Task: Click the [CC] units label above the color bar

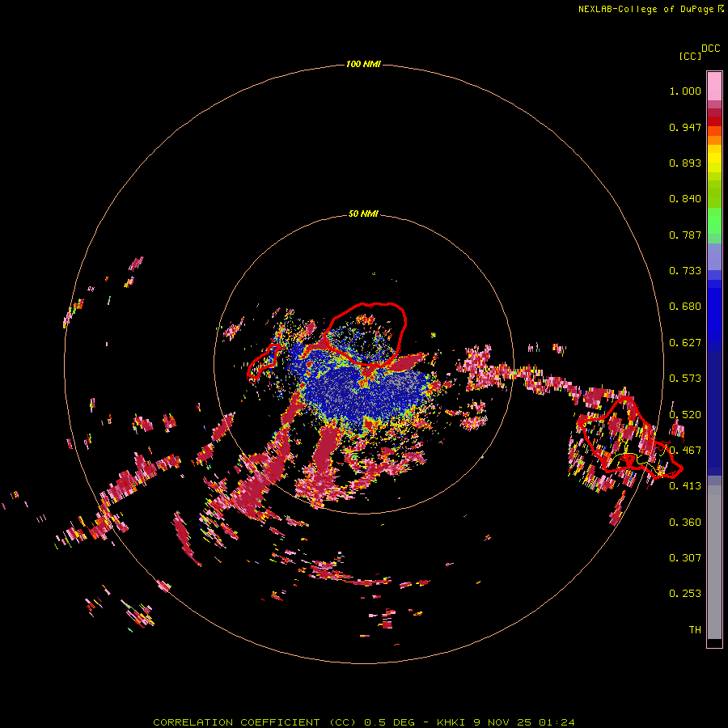Action: (x=690, y=56)
